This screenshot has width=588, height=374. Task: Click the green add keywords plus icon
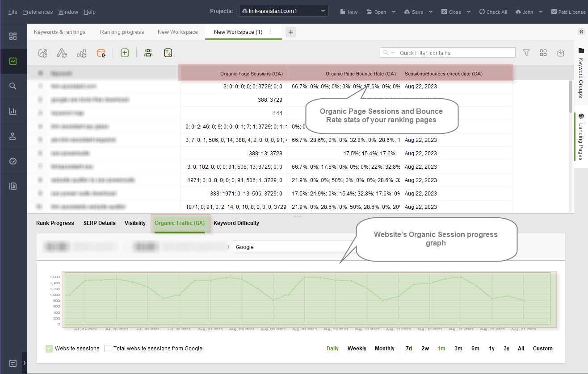[x=125, y=53]
